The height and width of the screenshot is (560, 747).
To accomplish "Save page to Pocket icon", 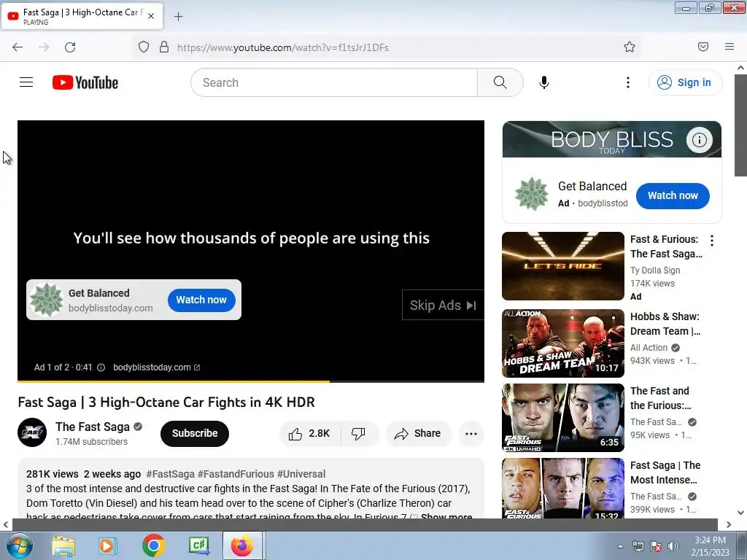I will pyautogui.click(x=703, y=47).
